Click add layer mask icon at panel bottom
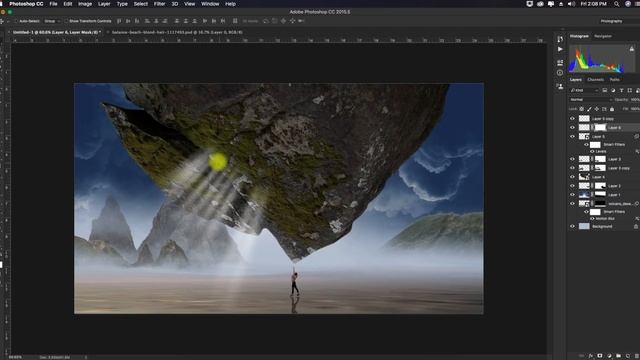The height and width of the screenshot is (360, 640). (600, 356)
